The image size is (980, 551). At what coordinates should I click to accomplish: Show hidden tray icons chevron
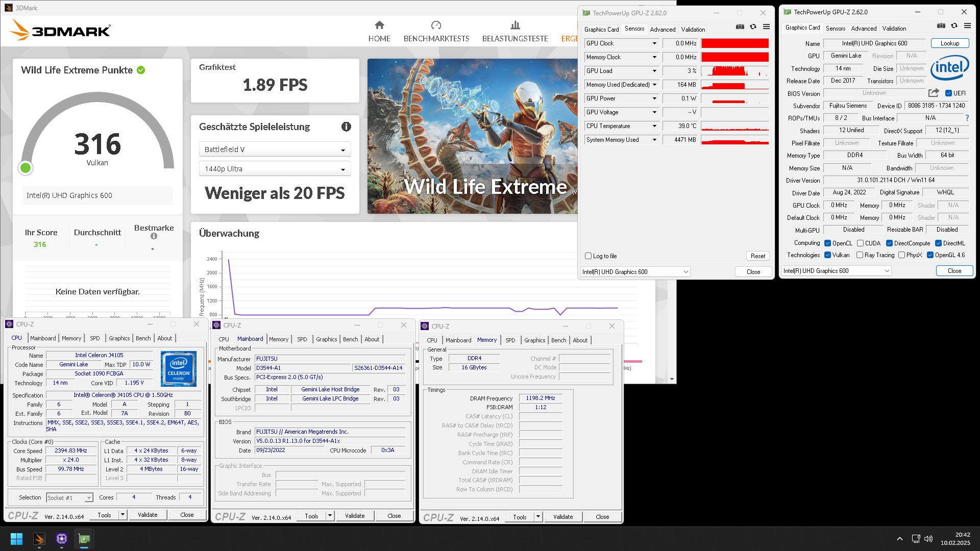(x=900, y=539)
